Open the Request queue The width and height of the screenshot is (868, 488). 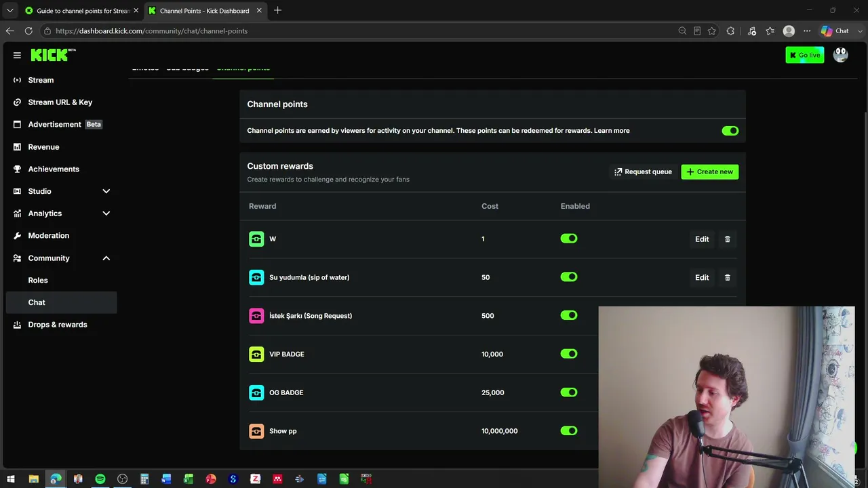[x=643, y=171]
